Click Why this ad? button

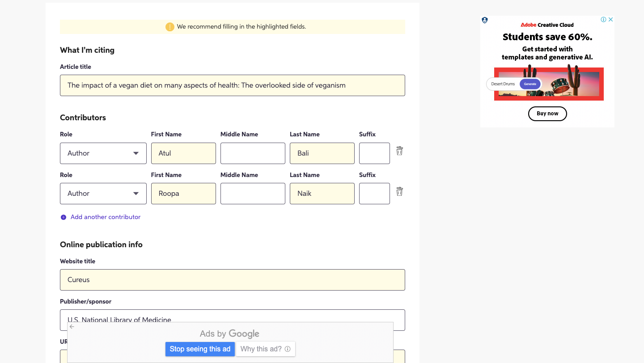click(265, 349)
